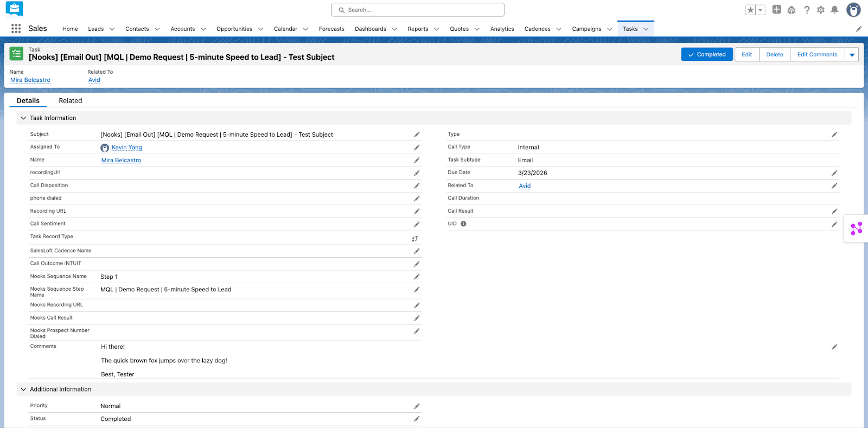Click the Completed status button
This screenshot has height=428, width=868.
tap(707, 55)
